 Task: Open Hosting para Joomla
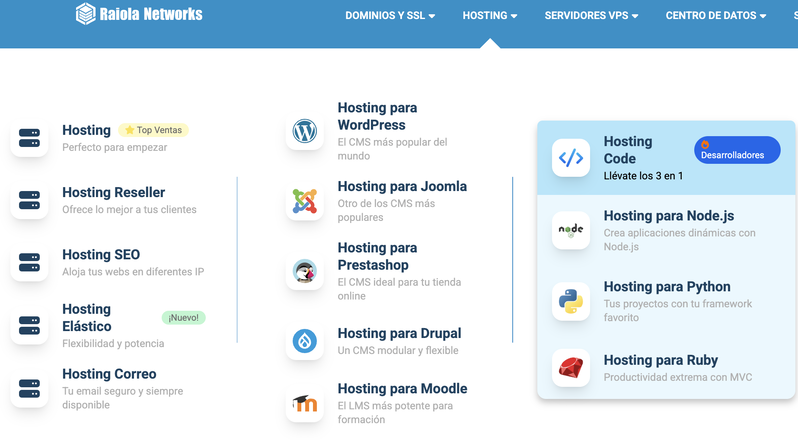402,186
